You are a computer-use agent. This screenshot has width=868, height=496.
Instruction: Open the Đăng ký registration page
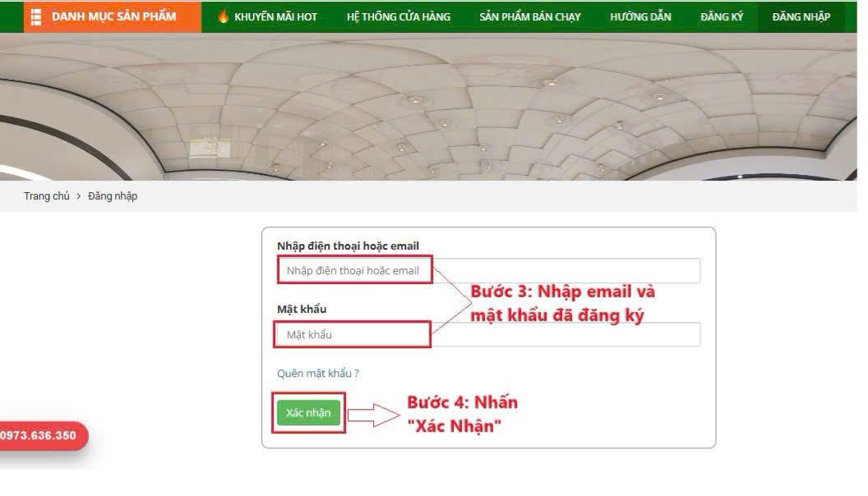pyautogui.click(x=722, y=16)
